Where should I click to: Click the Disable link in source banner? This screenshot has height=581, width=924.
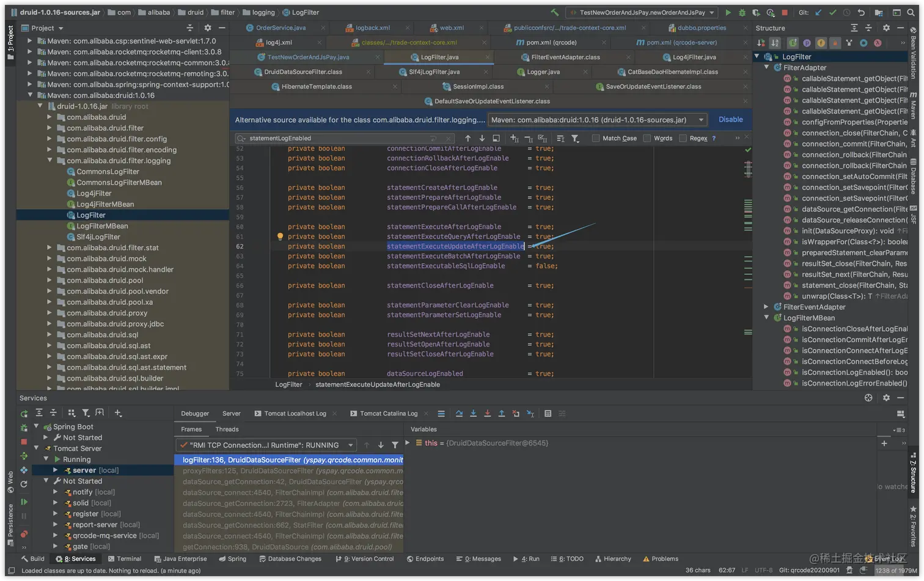(730, 120)
